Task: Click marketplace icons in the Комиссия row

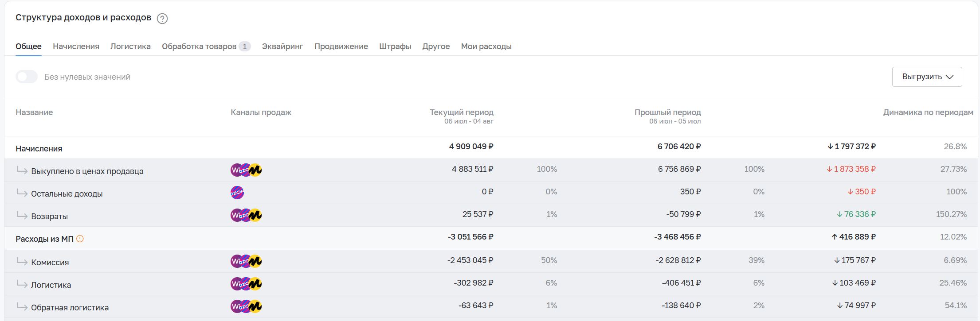Action: [246, 261]
